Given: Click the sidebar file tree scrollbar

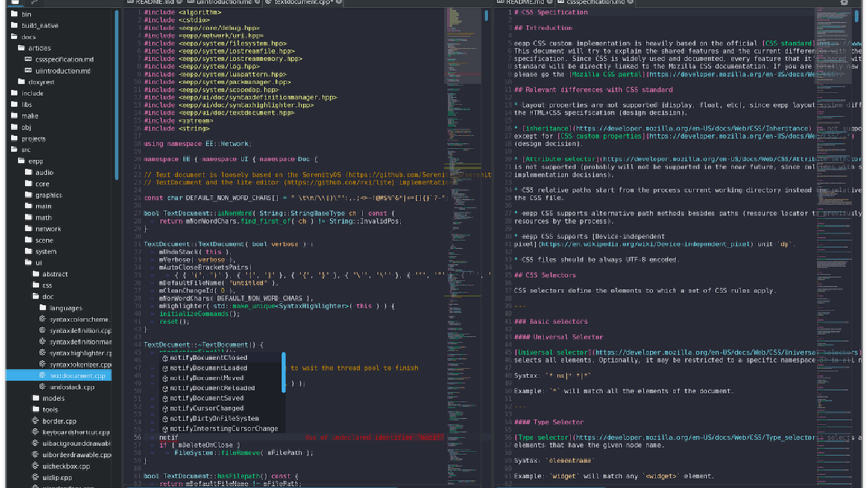Looking at the screenshot, I should click(x=116, y=93).
